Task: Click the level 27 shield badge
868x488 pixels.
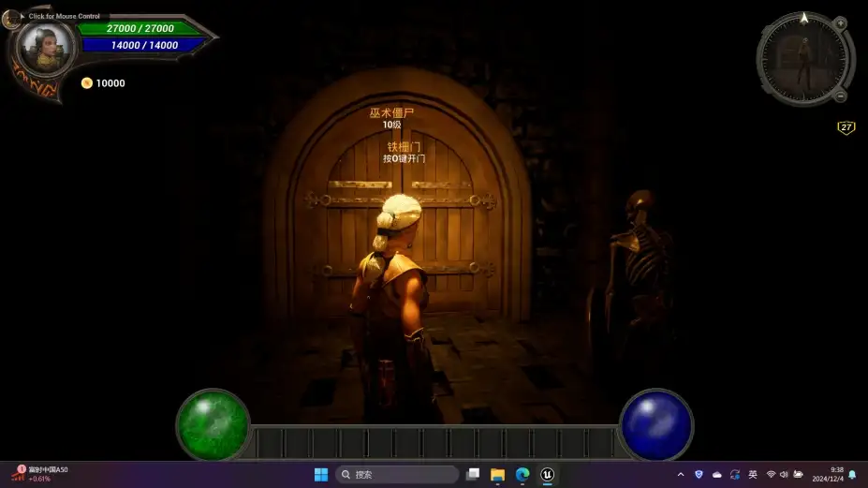Action: 846,127
